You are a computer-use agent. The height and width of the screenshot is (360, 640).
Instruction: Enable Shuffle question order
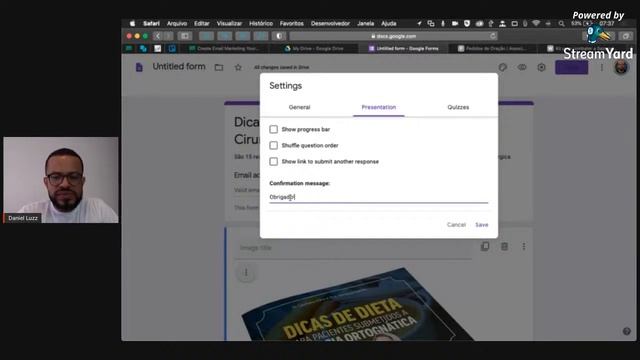point(273,145)
